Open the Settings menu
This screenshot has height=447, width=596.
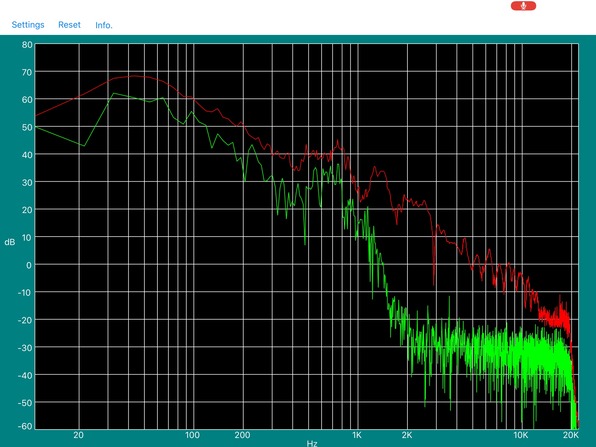point(28,25)
